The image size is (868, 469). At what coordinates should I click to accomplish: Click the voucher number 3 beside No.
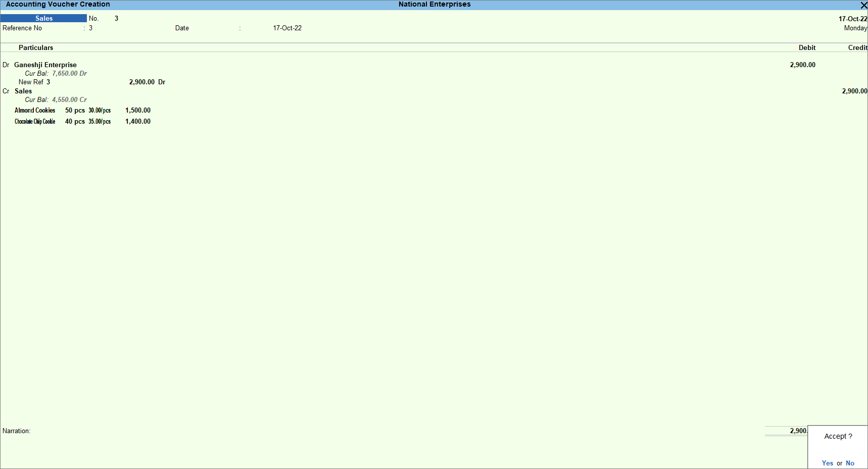(116, 18)
